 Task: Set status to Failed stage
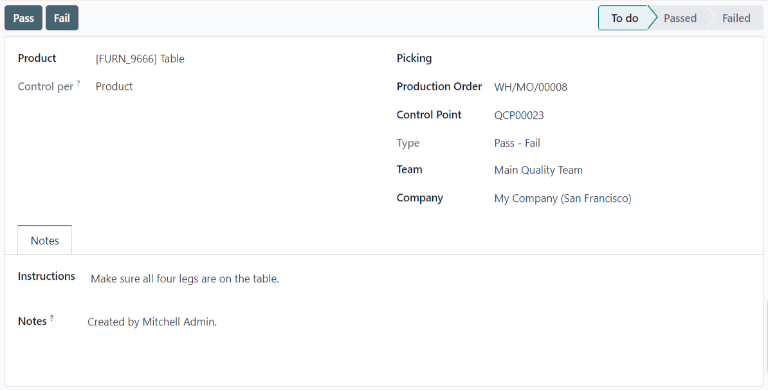click(736, 18)
